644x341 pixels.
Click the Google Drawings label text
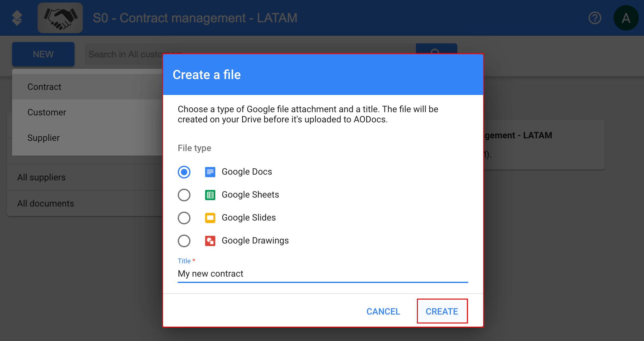255,241
